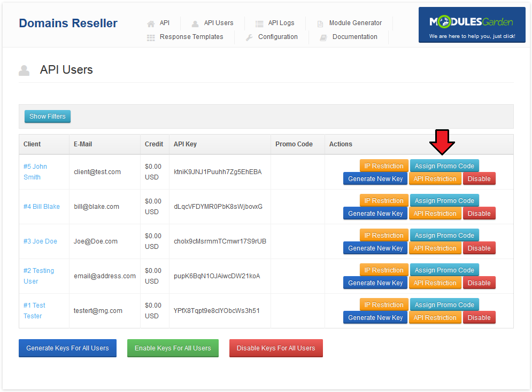
Task: Assign Promo Code to Test Tester
Action: pyautogui.click(x=444, y=304)
